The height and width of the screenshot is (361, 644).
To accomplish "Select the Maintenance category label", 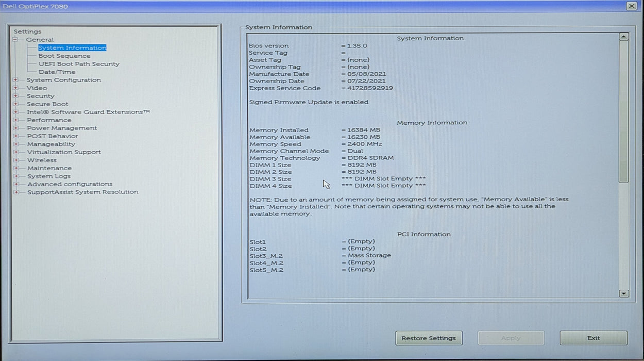I will pyautogui.click(x=49, y=168).
